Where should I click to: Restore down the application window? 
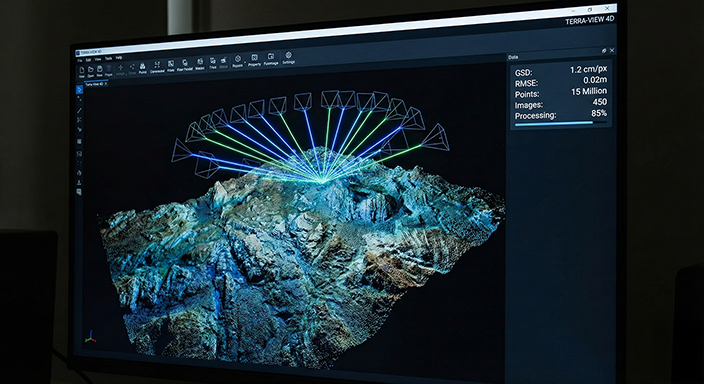tap(590, 9)
